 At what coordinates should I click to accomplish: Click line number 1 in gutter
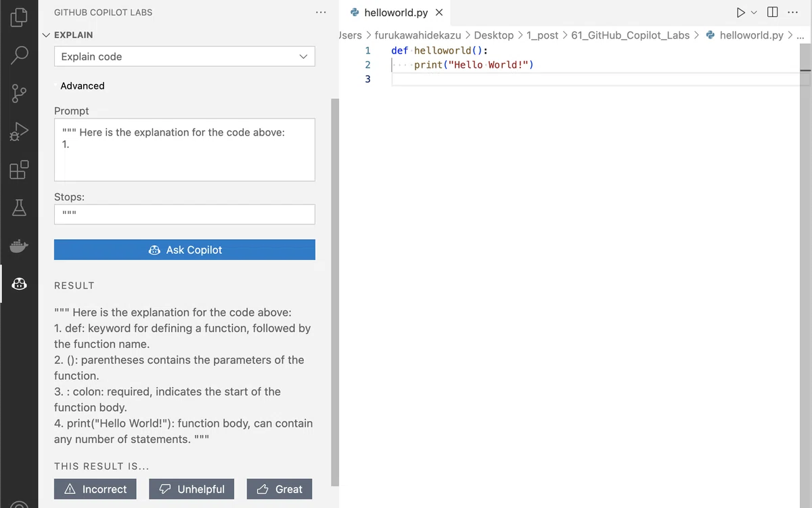(x=367, y=50)
